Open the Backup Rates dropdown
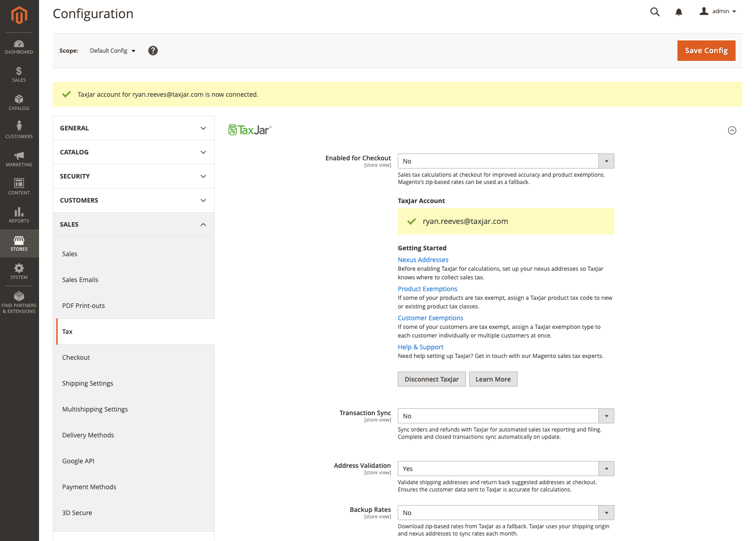 click(506, 513)
